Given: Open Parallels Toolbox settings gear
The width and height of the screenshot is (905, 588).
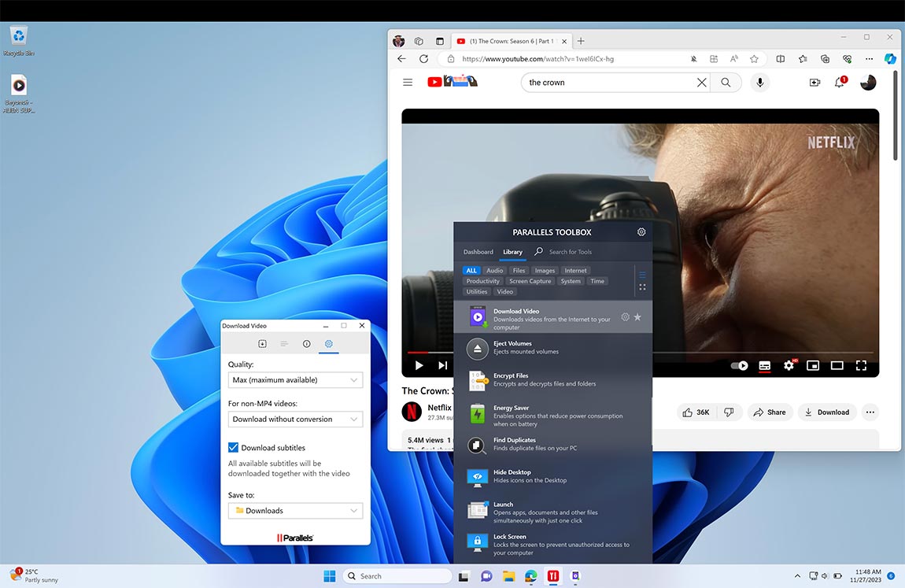Looking at the screenshot, I should pos(641,231).
